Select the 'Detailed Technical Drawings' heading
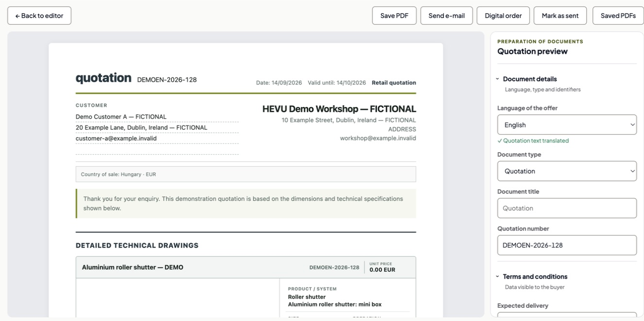 click(137, 246)
